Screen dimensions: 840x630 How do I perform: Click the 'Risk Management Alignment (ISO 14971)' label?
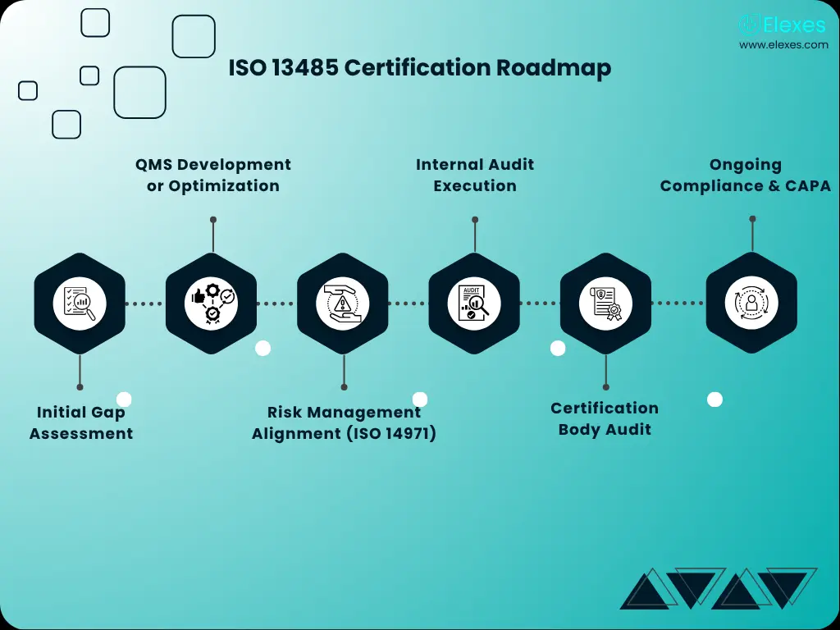tap(344, 422)
